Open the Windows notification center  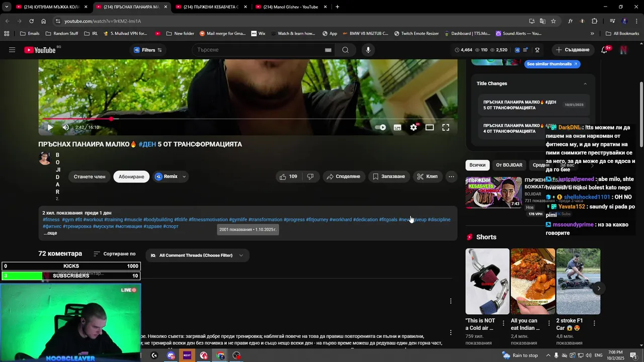633,355
